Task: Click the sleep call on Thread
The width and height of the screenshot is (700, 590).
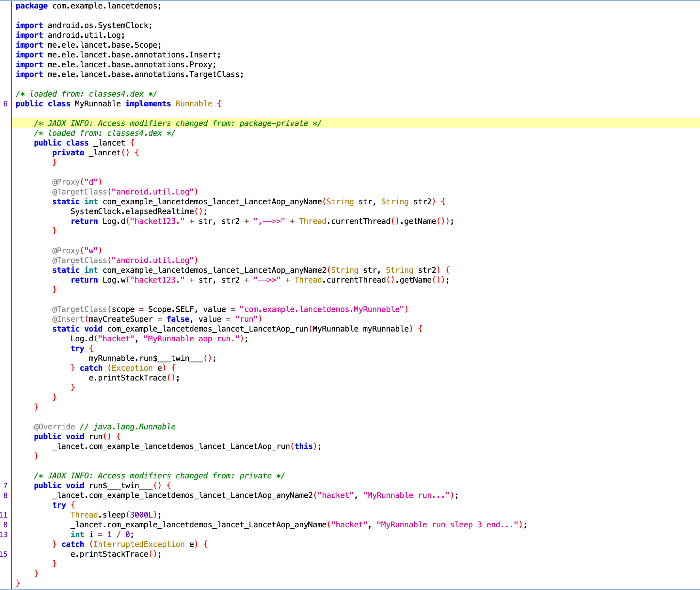Action: [114, 515]
